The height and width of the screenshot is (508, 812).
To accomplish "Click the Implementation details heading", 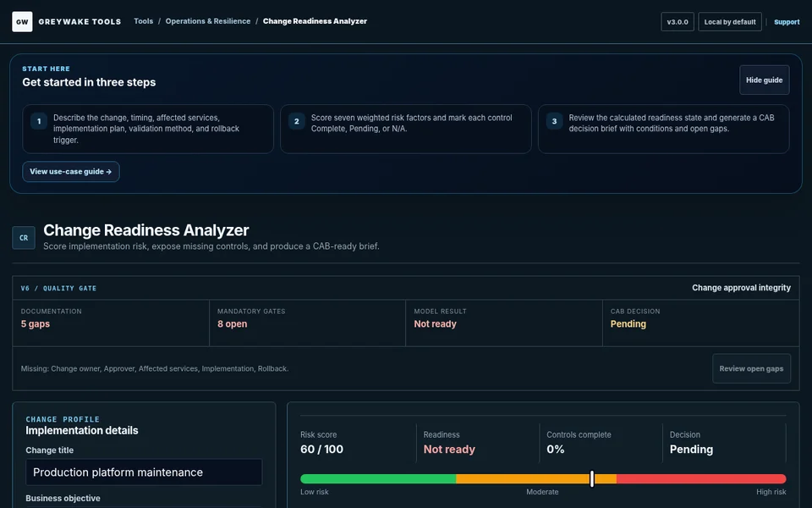I will 82,431.
